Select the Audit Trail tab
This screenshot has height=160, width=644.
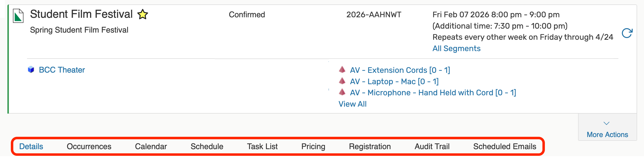pyautogui.click(x=432, y=146)
